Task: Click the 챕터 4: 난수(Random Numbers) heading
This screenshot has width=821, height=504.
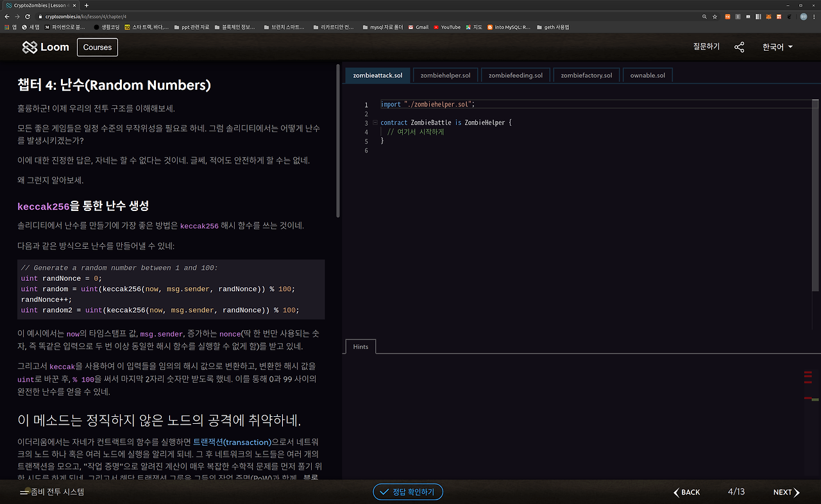Action: [114, 85]
